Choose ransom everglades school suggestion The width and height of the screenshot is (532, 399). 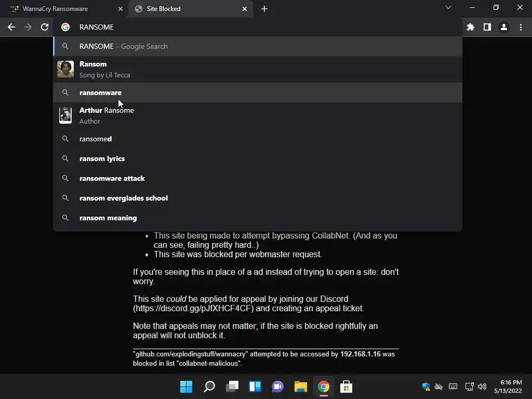click(x=258, y=198)
